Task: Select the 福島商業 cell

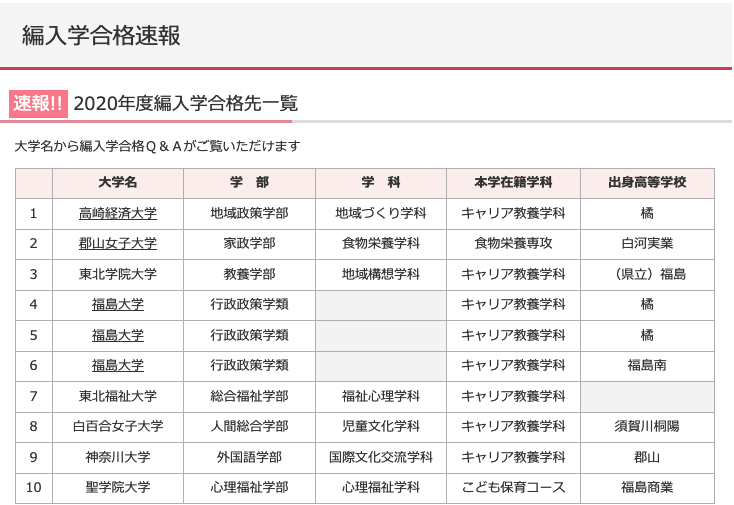Action: (647, 487)
